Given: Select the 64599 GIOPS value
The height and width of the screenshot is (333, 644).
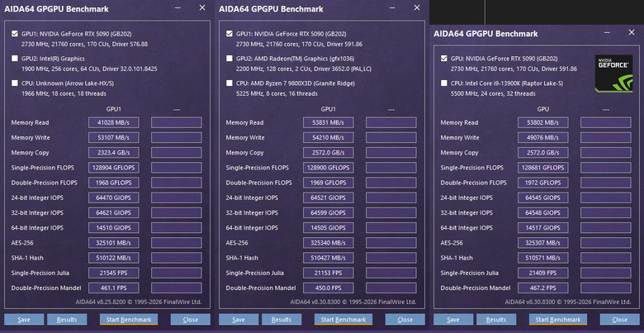Looking at the screenshot, I should click(328, 212).
